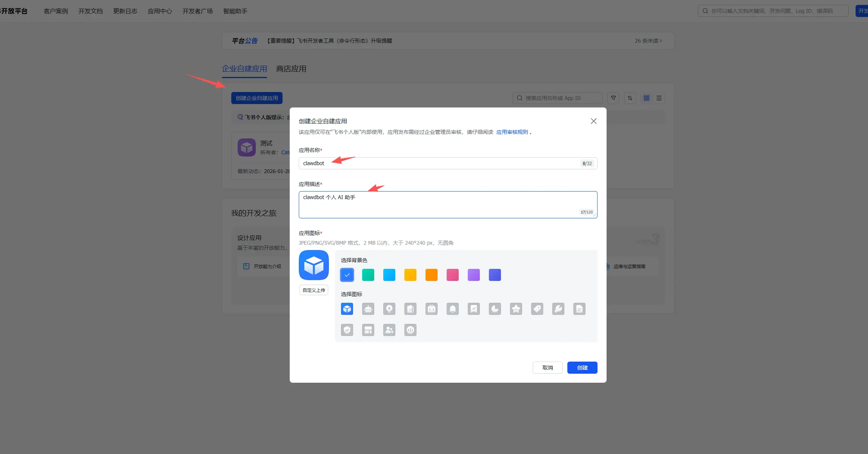Pick the price tag icon
Viewport: 868px width, 454px height.
tap(537, 309)
